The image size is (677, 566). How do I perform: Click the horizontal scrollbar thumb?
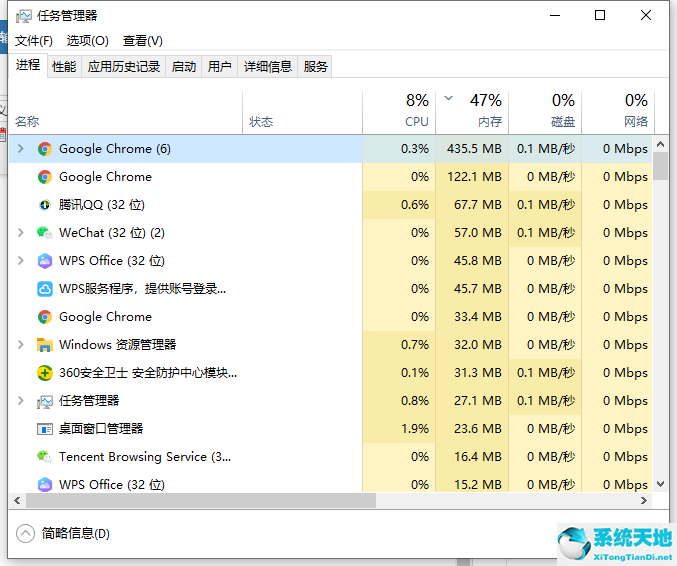tap(201, 500)
